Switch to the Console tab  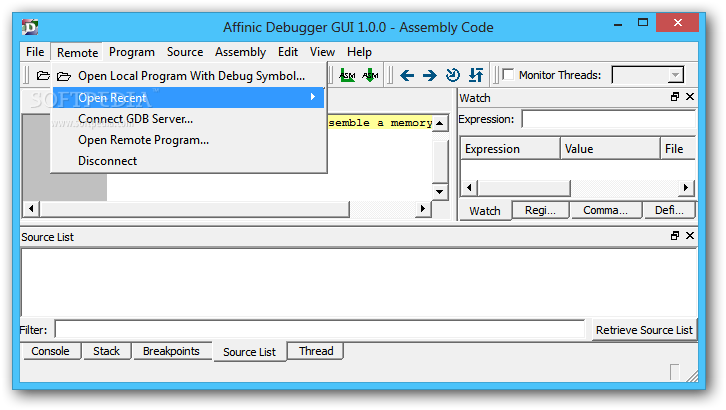point(50,351)
